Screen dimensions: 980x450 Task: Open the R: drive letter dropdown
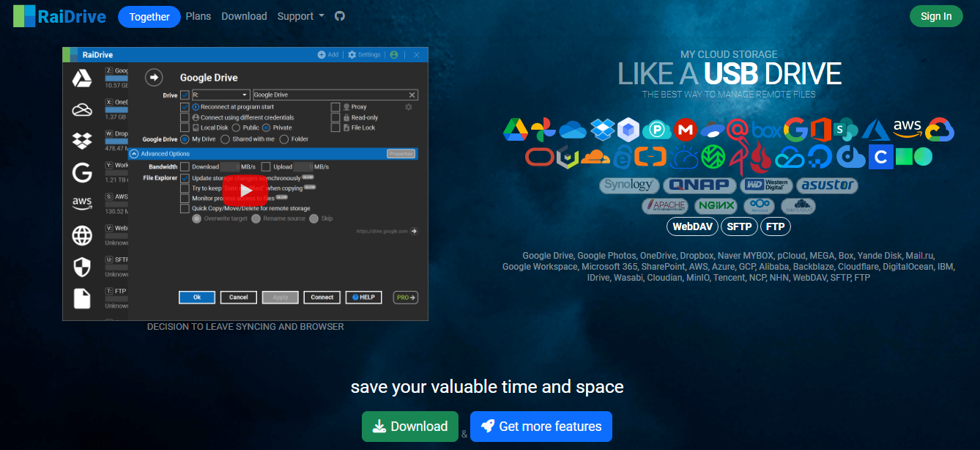(220, 95)
